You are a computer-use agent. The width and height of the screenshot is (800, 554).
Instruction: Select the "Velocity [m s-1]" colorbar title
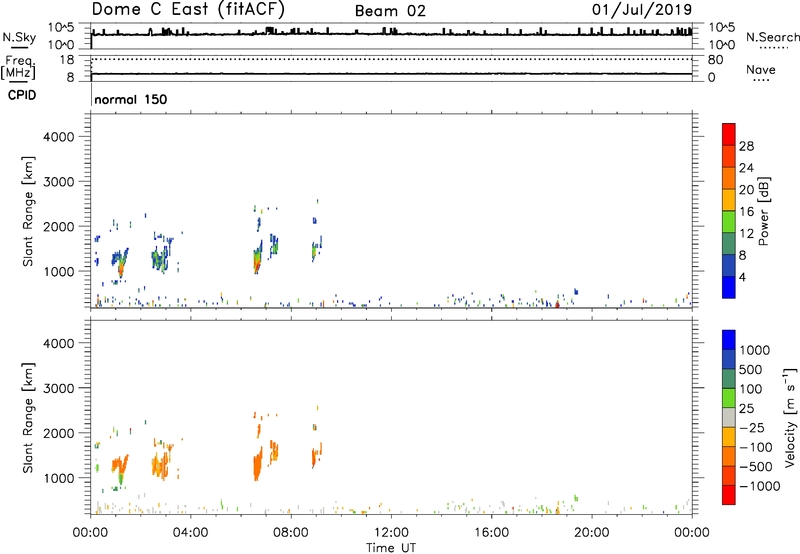click(790, 417)
